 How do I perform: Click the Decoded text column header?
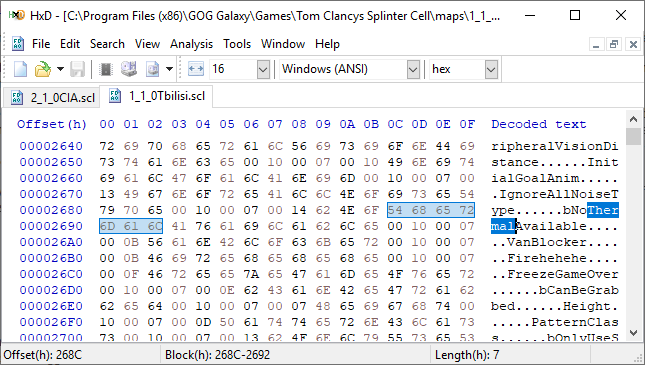pyautogui.click(x=538, y=124)
